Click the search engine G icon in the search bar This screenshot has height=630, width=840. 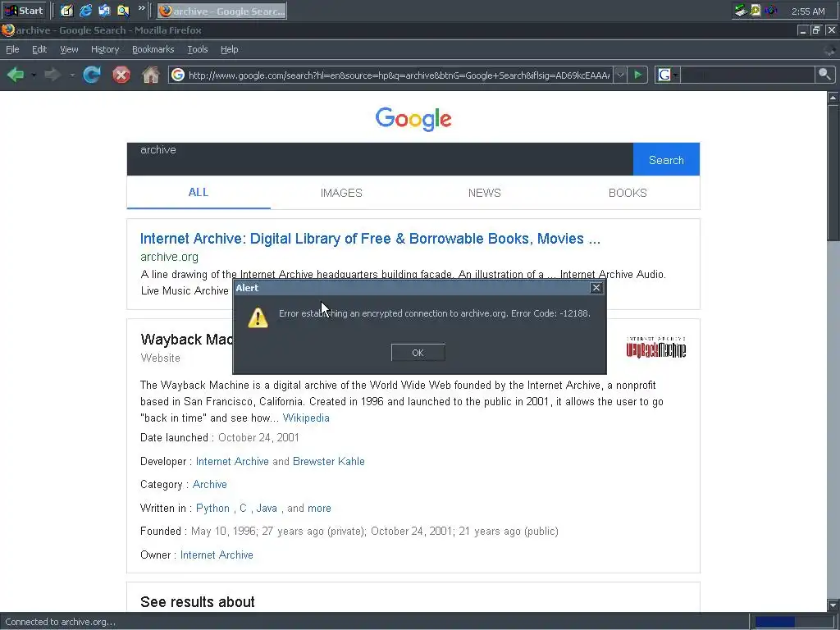pos(664,75)
